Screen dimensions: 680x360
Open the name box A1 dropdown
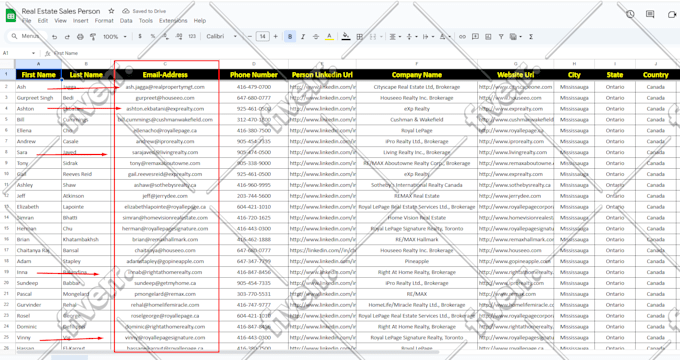click(33, 53)
